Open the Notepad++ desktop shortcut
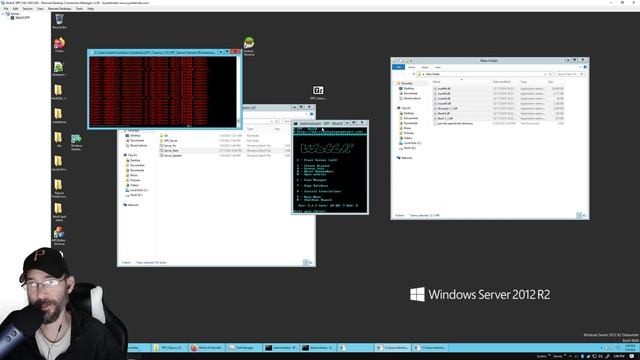Viewport: 640px width, 360px height. pyautogui.click(x=59, y=68)
